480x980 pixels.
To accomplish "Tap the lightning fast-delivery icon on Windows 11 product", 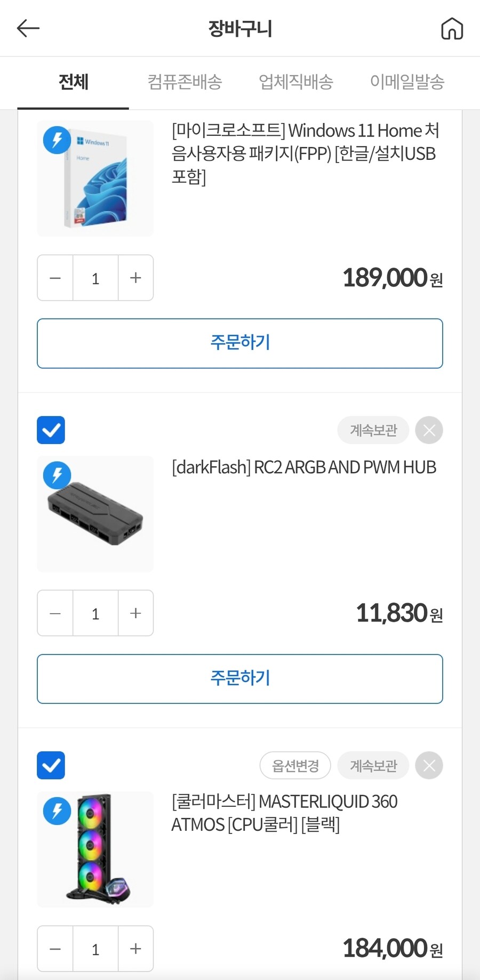I will coord(56,140).
